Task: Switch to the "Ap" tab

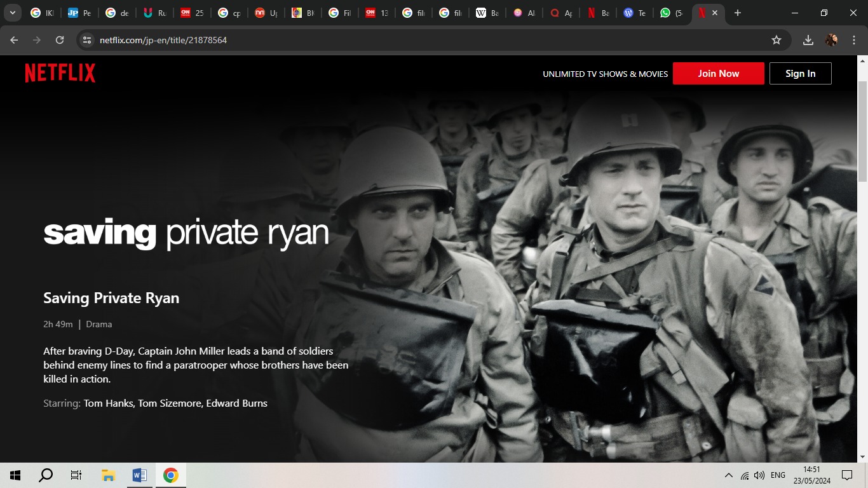Action: point(562,13)
